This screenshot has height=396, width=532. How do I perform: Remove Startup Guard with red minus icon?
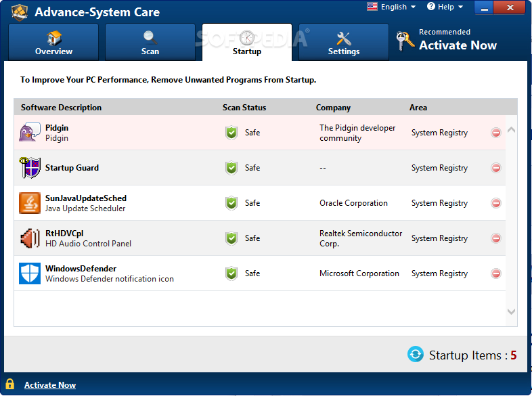pyautogui.click(x=495, y=168)
